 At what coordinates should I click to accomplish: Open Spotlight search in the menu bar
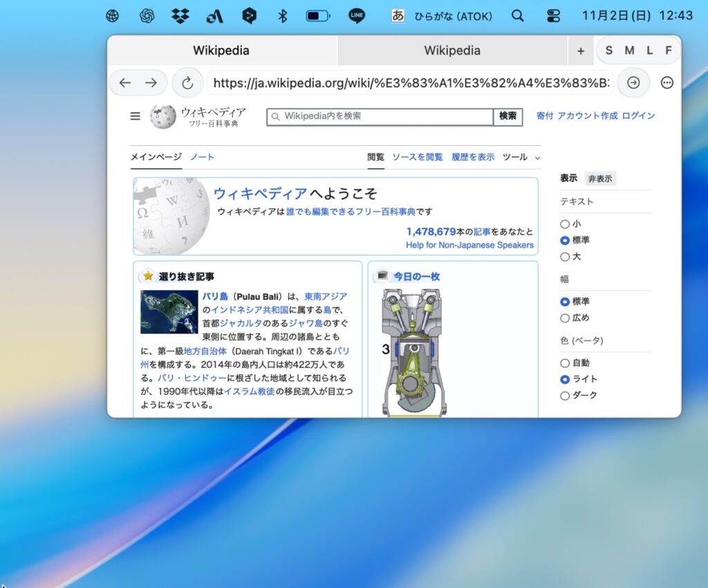coord(517,15)
